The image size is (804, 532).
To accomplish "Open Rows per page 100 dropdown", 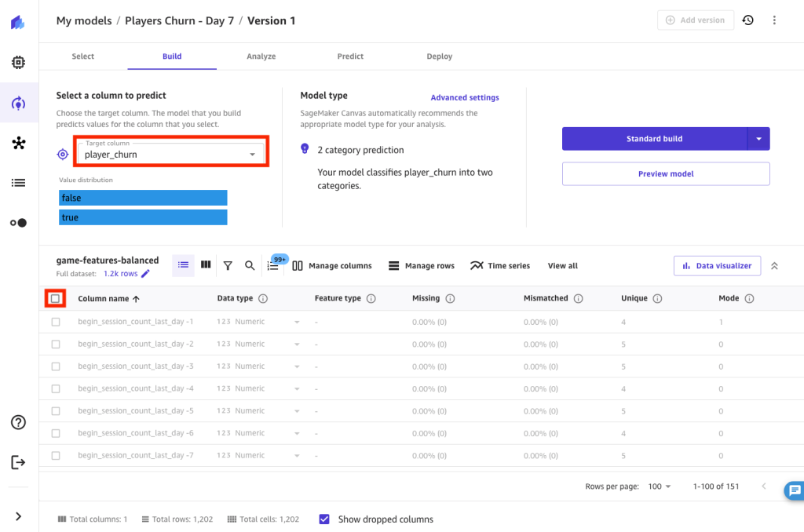I will pyautogui.click(x=660, y=486).
